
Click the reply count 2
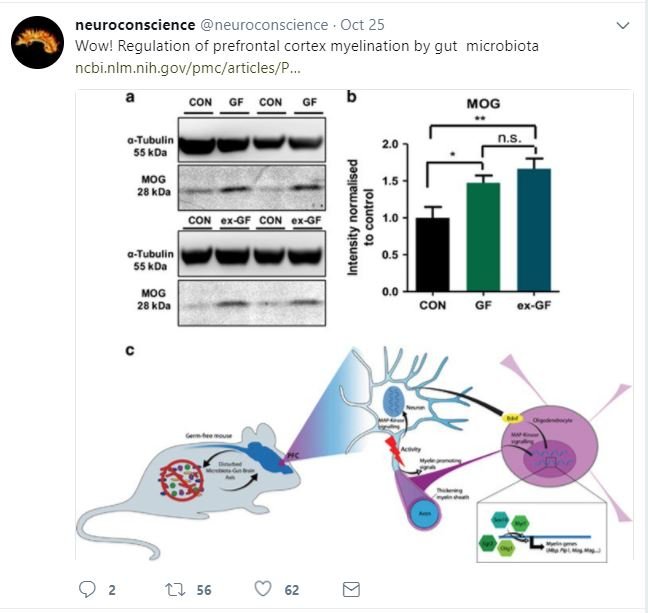[111, 590]
